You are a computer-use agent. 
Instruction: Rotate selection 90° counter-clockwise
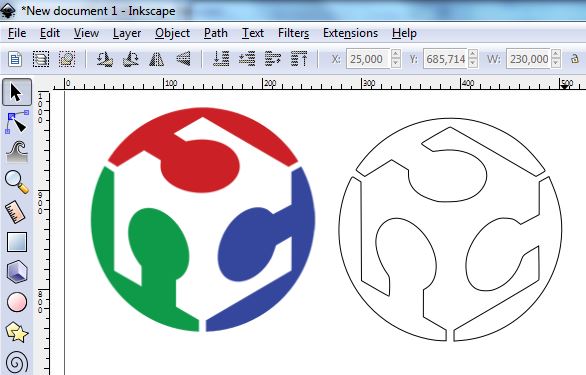point(105,59)
